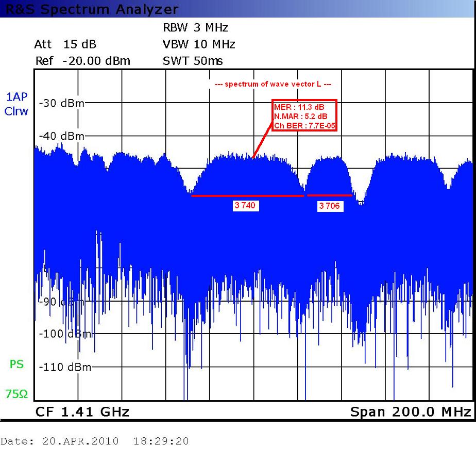Click the 3 706 carrier frequency label
The width and height of the screenshot is (476, 462).
click(329, 206)
